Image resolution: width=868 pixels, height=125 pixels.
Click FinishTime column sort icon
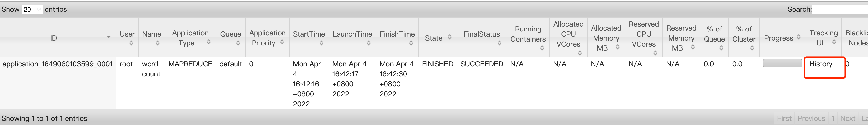tap(411, 43)
